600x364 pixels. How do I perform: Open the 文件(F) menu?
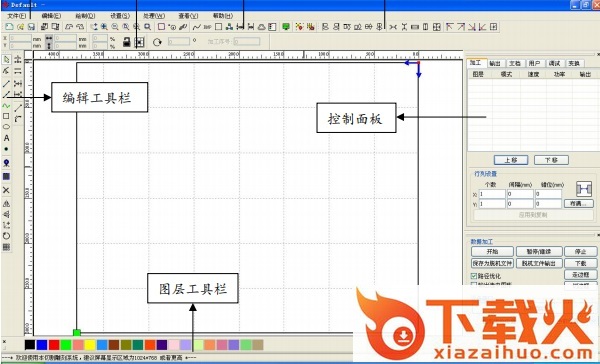coord(17,16)
